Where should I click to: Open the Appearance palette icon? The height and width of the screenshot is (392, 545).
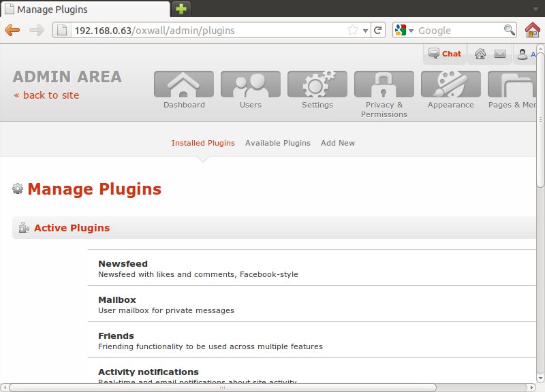pyautogui.click(x=450, y=84)
